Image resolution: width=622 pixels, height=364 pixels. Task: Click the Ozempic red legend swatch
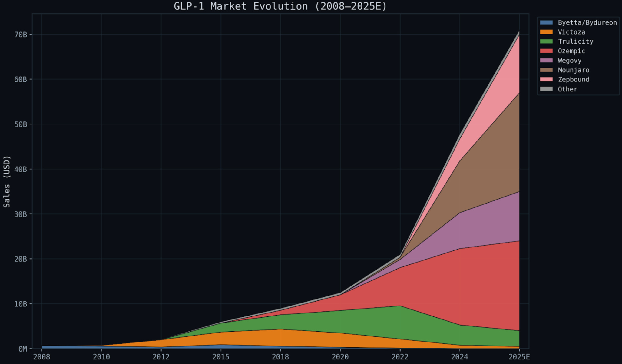[x=546, y=51]
